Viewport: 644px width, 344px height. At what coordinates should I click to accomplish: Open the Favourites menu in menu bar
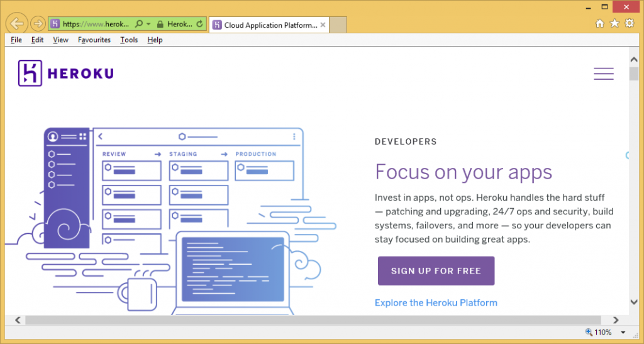coord(94,40)
